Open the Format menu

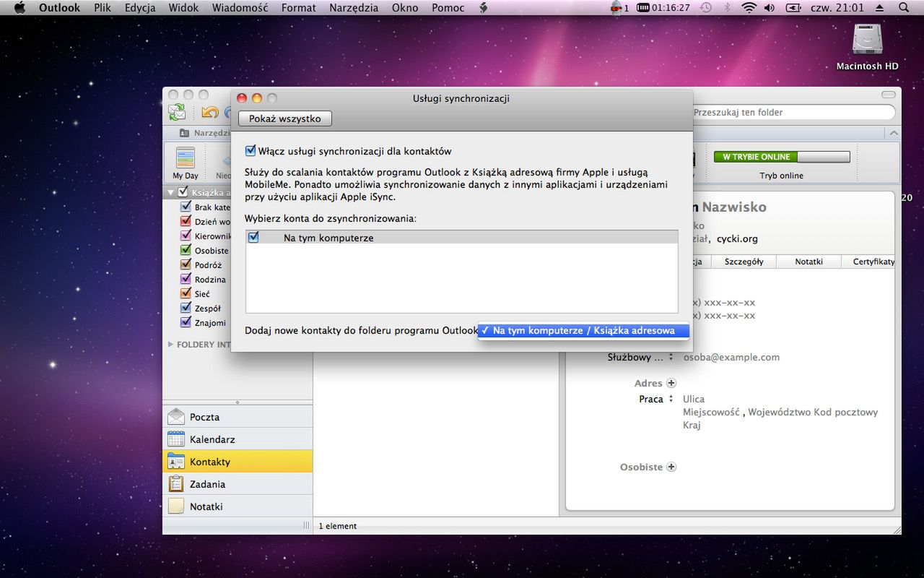pyautogui.click(x=299, y=7)
